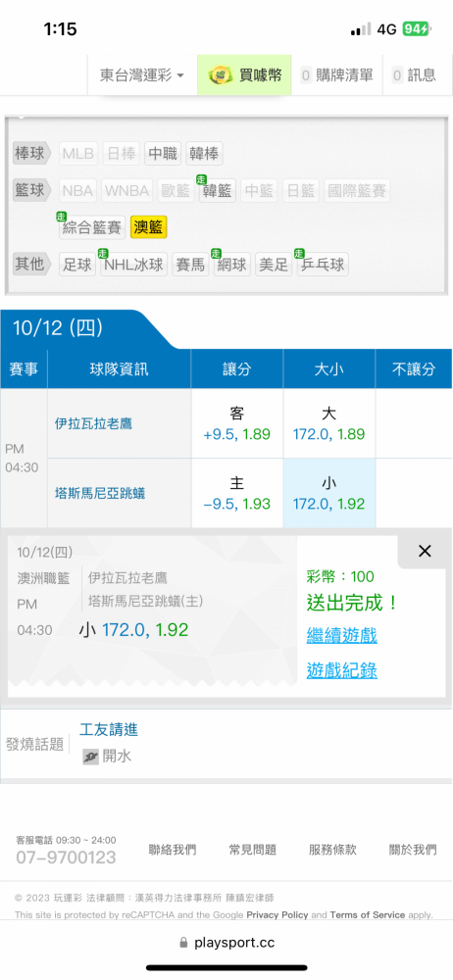The height and width of the screenshot is (980, 453).
Task: Pick the 小 172.0, 1.92 under bet
Action: (329, 493)
